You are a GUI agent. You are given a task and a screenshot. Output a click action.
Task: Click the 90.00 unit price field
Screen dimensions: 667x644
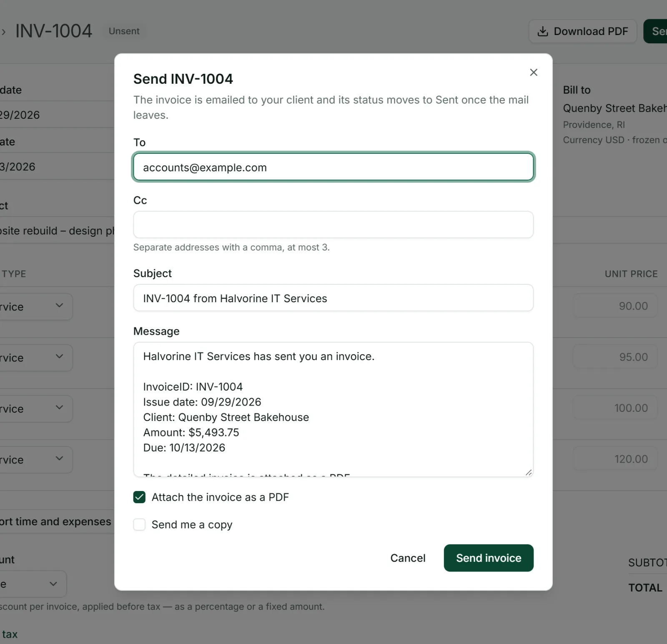point(615,306)
